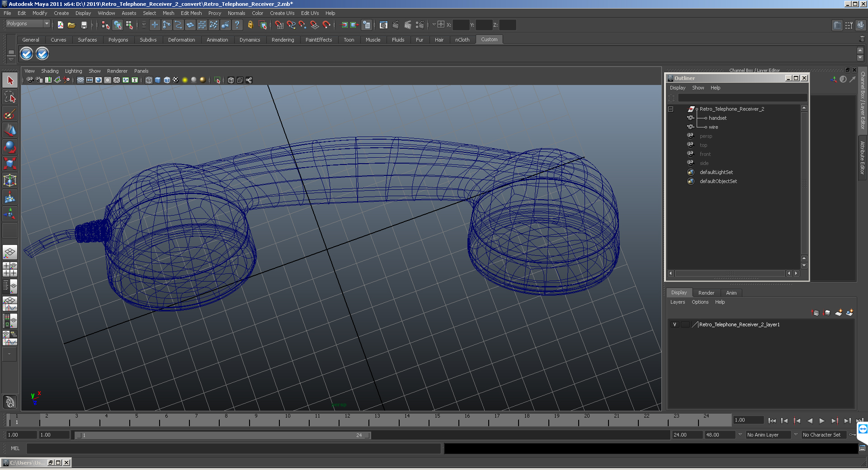Toggle select by component type mode
Viewport: 868px width, 470px height.
click(129, 25)
